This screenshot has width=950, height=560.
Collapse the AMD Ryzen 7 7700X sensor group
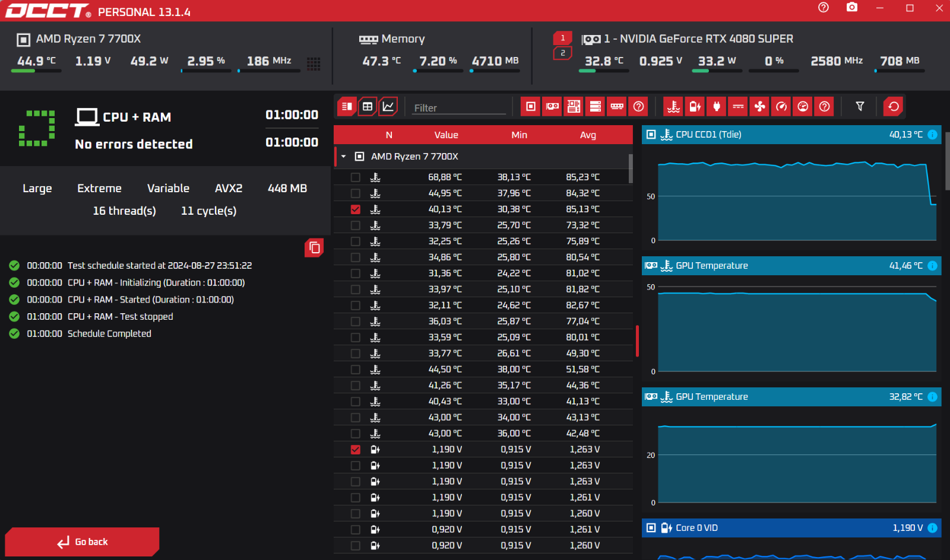click(343, 157)
